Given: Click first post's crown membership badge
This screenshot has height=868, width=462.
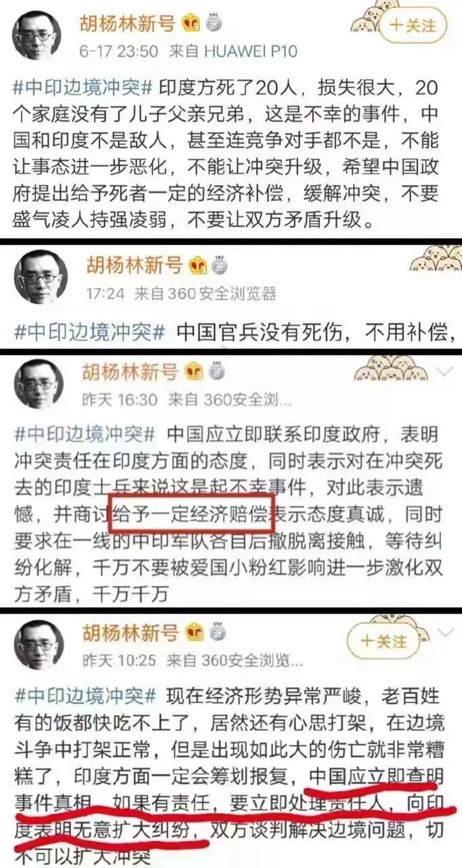Looking at the screenshot, I should coord(190,22).
